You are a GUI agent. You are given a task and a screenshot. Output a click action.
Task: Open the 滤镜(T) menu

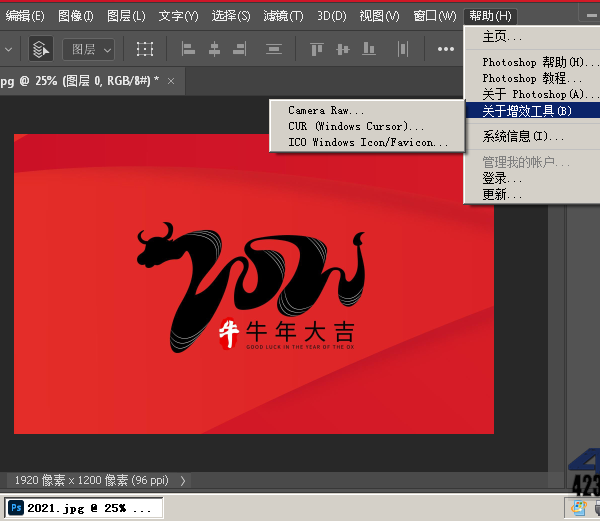[x=283, y=16]
